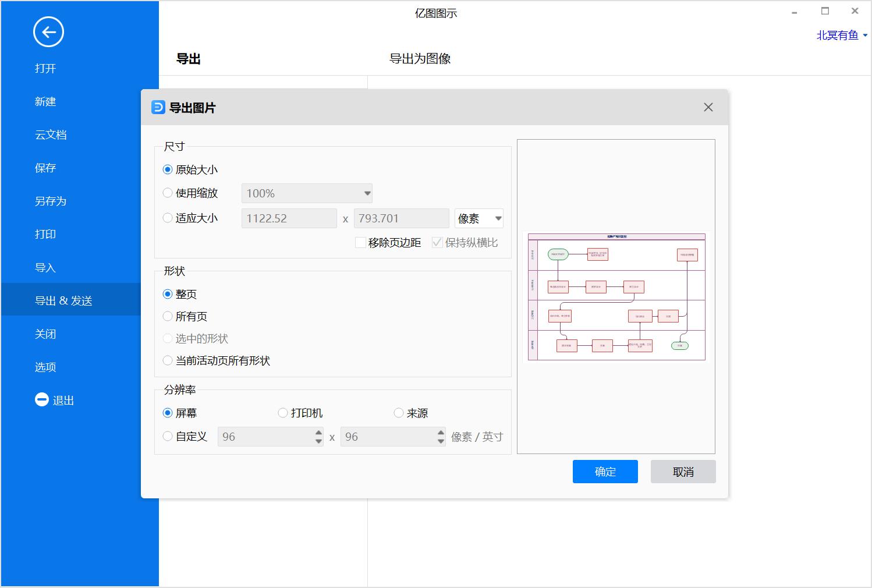Select the 使用缩放 size option
Image resolution: width=872 pixels, height=588 pixels.
[x=168, y=193]
